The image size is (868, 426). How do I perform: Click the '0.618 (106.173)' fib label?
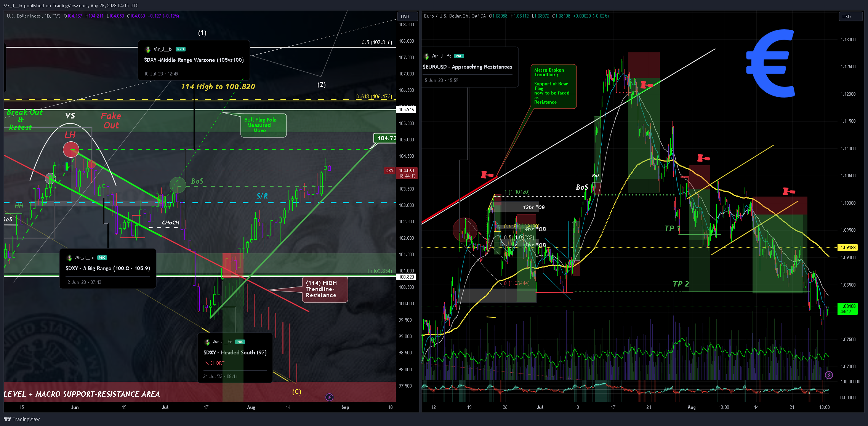[374, 96]
